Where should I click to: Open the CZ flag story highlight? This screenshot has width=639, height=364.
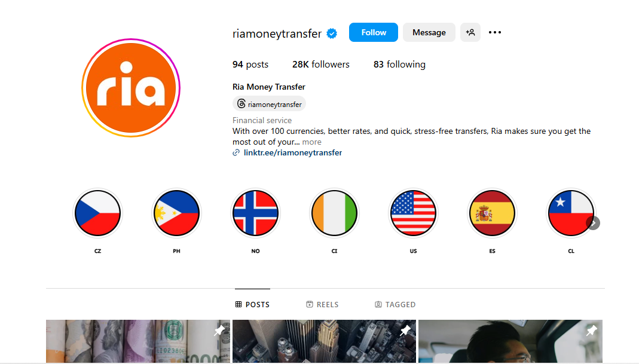pos(98,213)
